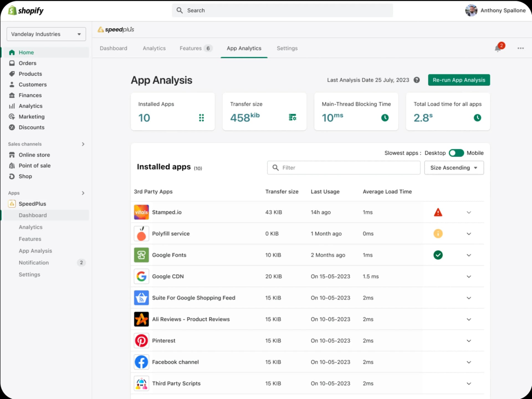Click the Facebook channel app icon

(x=141, y=362)
